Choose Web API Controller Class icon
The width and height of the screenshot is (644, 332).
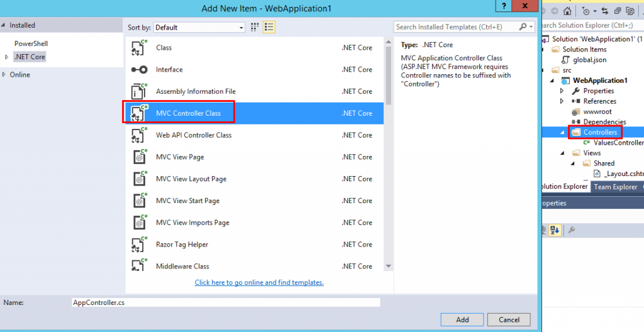139,135
